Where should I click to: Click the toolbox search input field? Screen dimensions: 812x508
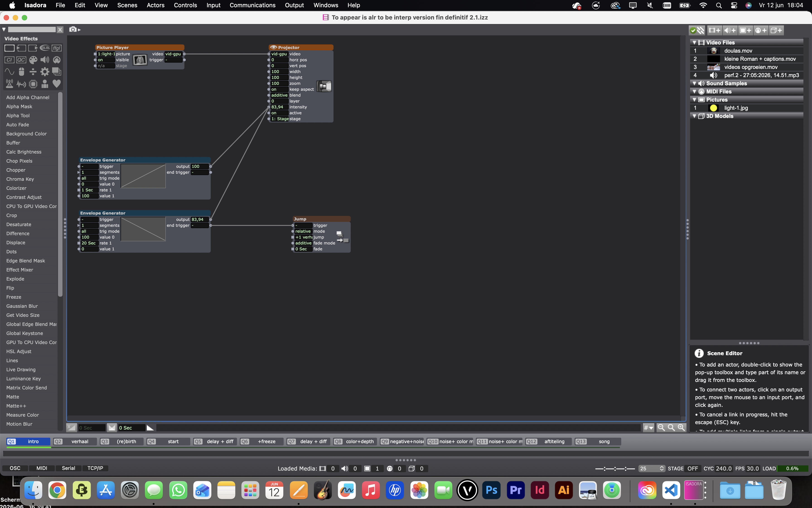pos(31,29)
